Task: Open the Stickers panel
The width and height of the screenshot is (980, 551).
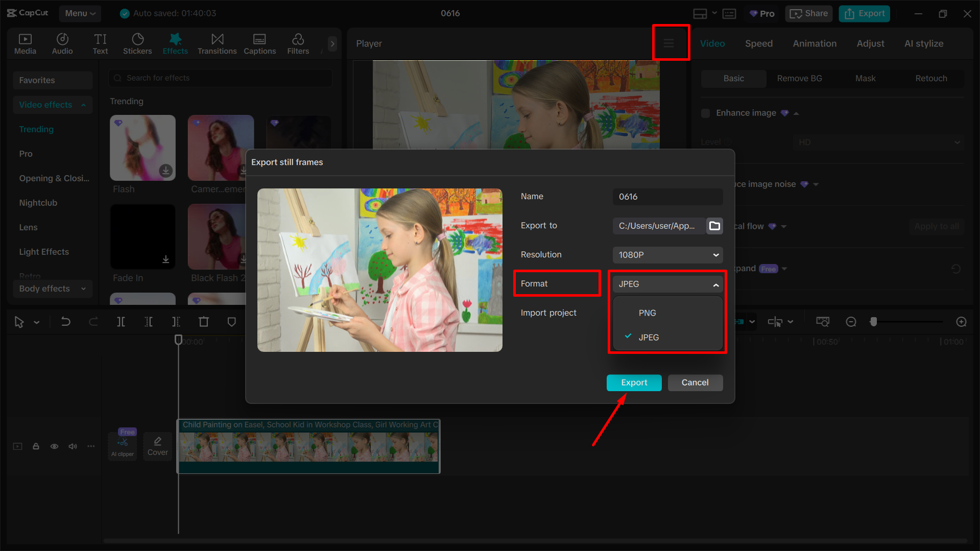Action: [137, 43]
